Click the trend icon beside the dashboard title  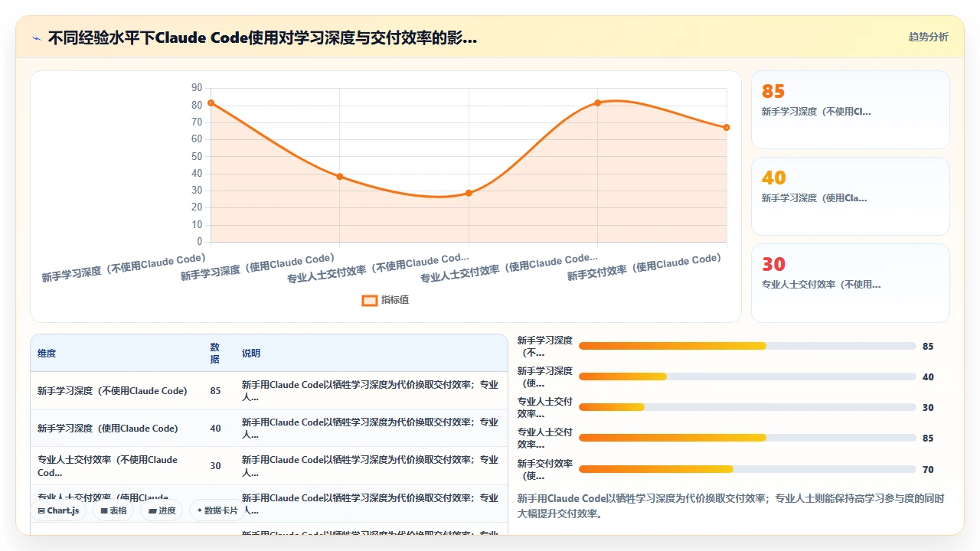(36, 37)
